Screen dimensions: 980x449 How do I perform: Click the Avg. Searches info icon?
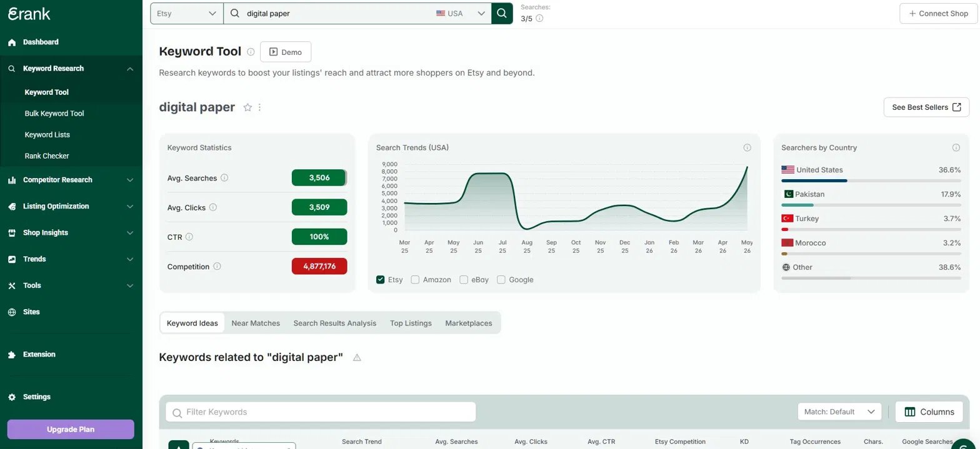pyautogui.click(x=224, y=178)
